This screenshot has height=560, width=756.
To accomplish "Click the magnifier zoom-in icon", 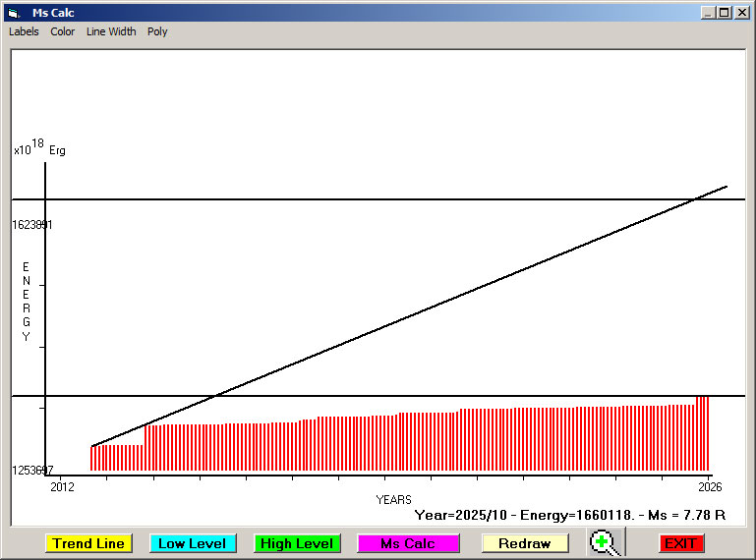I will (606, 543).
